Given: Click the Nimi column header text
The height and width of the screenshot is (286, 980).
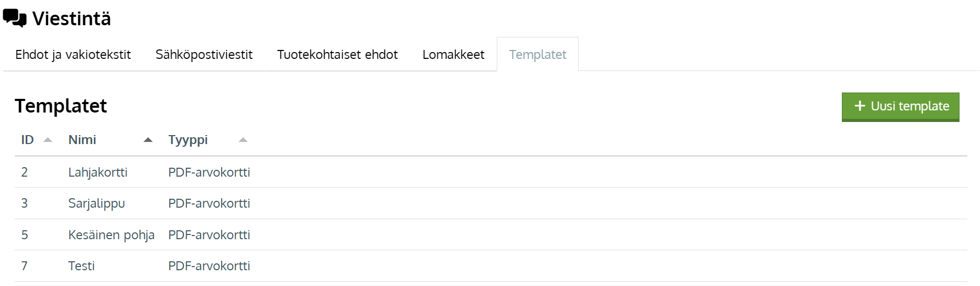Looking at the screenshot, I should (x=82, y=140).
